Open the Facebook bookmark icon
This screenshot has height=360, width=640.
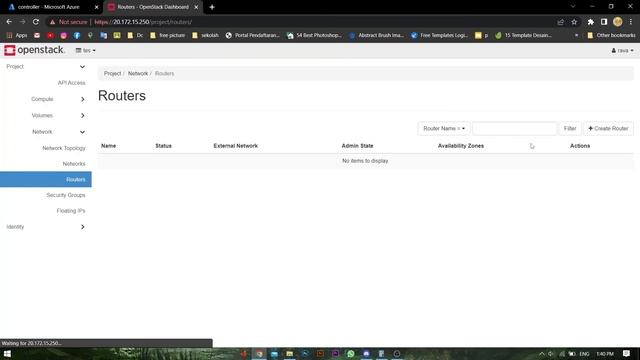(x=77, y=36)
